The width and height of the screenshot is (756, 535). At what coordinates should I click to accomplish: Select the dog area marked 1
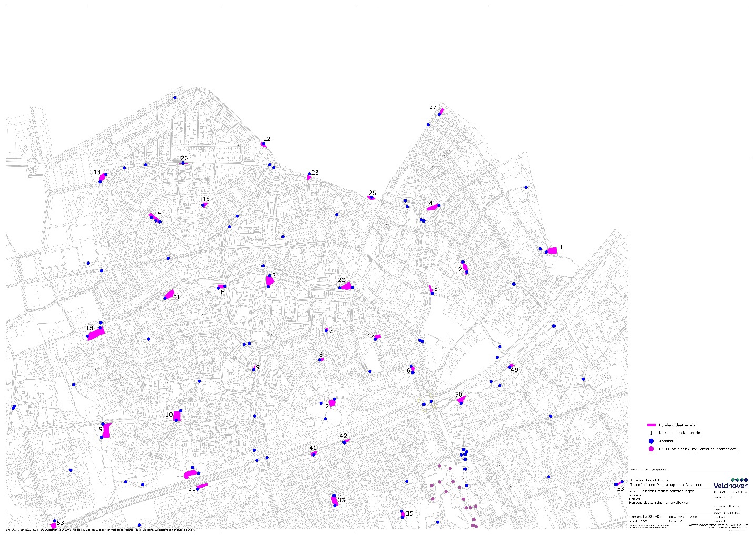coord(552,250)
